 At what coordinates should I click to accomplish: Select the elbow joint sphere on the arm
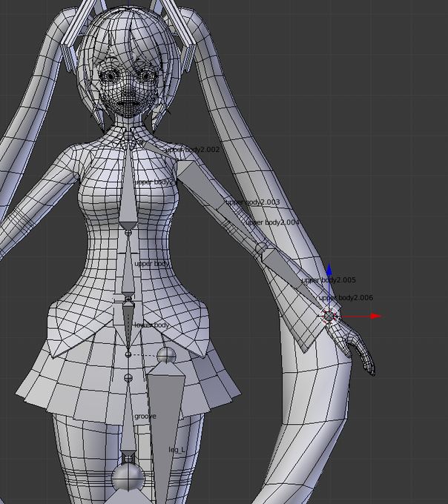click(262, 248)
